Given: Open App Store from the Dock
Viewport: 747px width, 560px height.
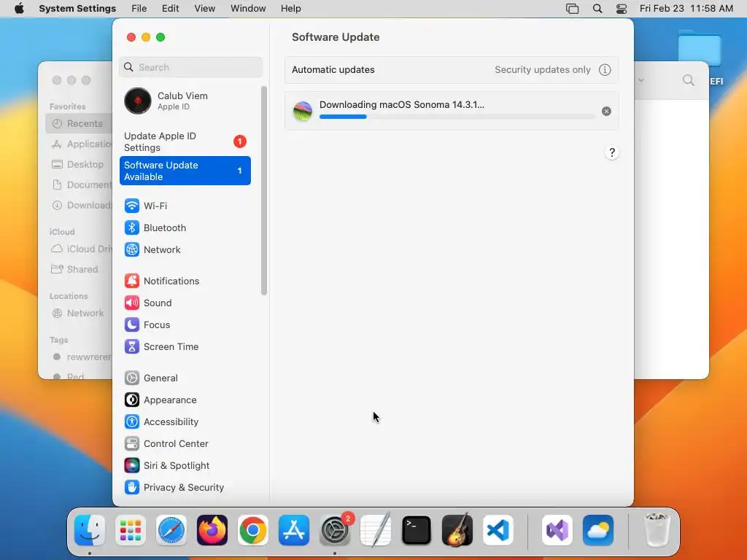Looking at the screenshot, I should click(294, 530).
